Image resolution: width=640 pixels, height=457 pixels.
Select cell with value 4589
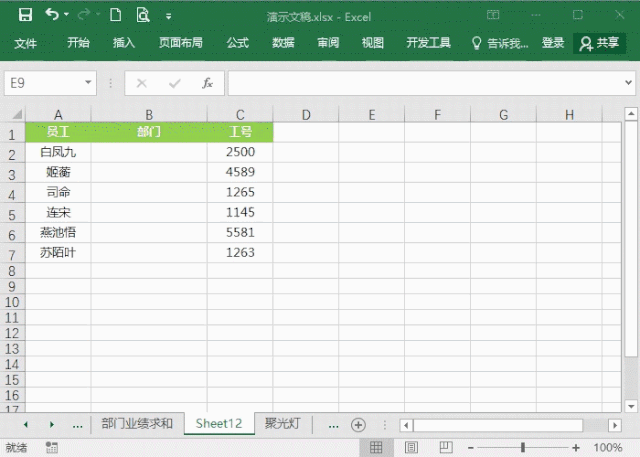click(240, 172)
